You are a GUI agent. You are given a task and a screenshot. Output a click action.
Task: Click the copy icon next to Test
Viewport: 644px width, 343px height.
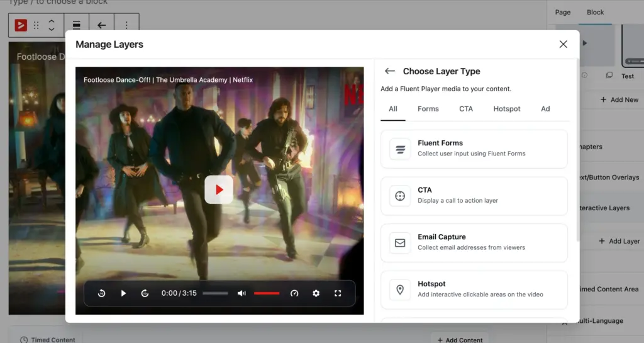(x=609, y=75)
